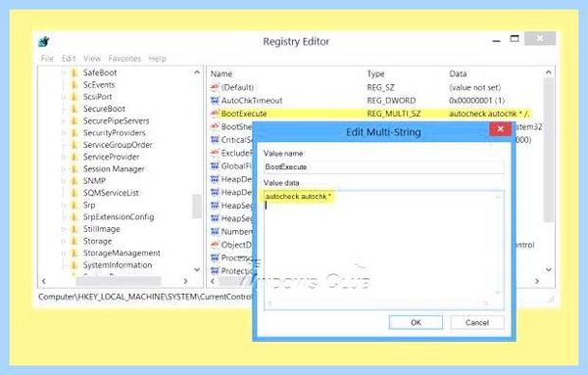Click the tree pane vertical scrollbar thumb
The height and width of the screenshot is (375, 588).
point(197,207)
